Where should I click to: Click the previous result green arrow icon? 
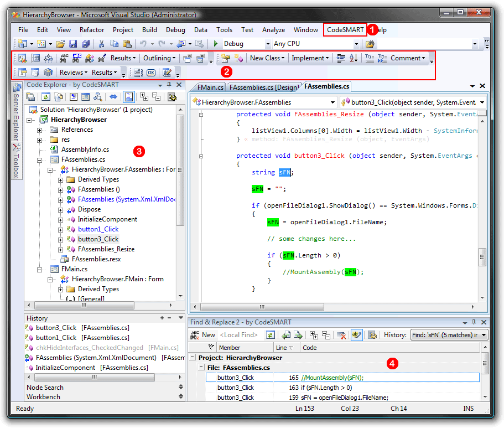286,335
